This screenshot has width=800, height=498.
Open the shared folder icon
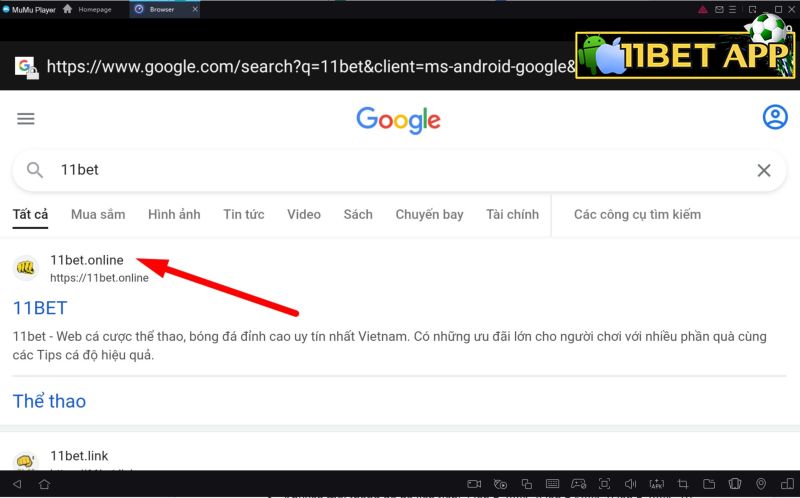pyautogui.click(x=709, y=484)
